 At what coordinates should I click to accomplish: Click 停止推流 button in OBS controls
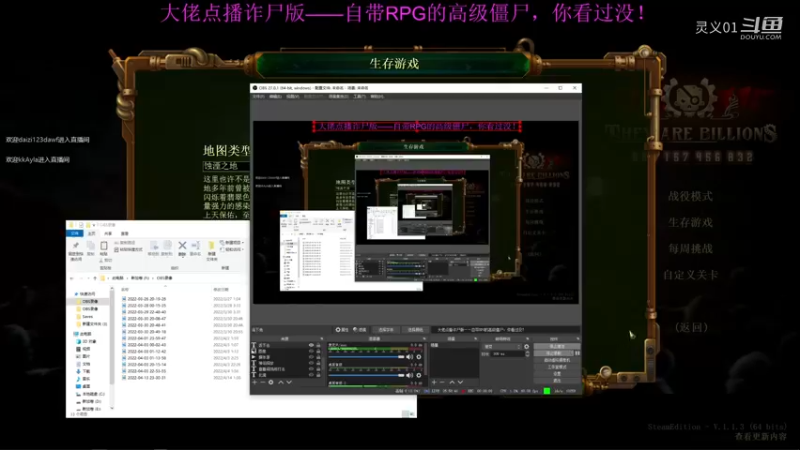[x=557, y=346]
